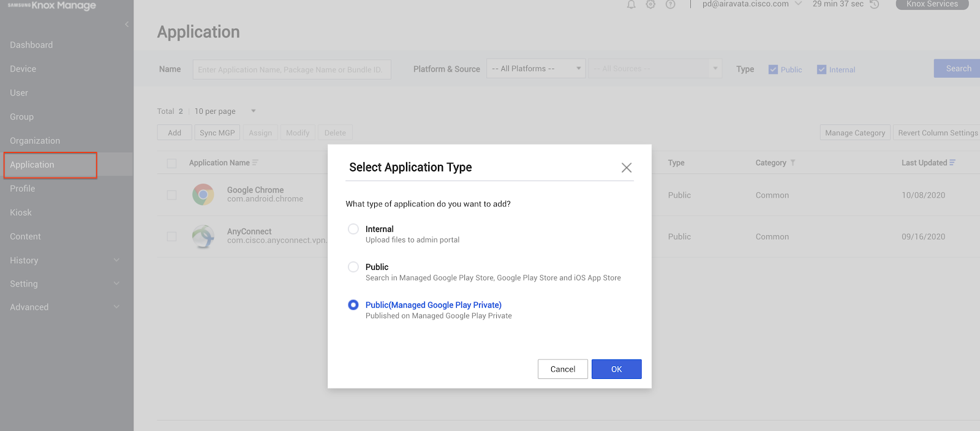980x431 pixels.
Task: Sort by Application Name column icon
Action: tap(255, 163)
